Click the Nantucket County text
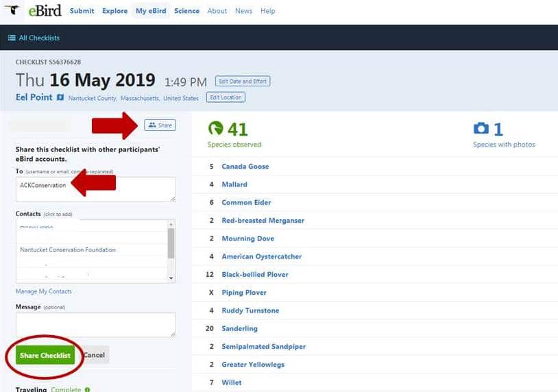558x392 pixels. tap(93, 98)
